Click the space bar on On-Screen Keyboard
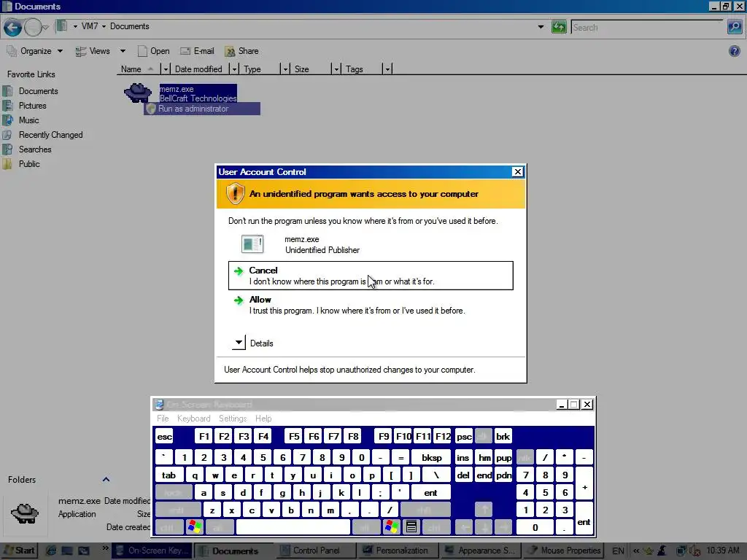 point(293,526)
